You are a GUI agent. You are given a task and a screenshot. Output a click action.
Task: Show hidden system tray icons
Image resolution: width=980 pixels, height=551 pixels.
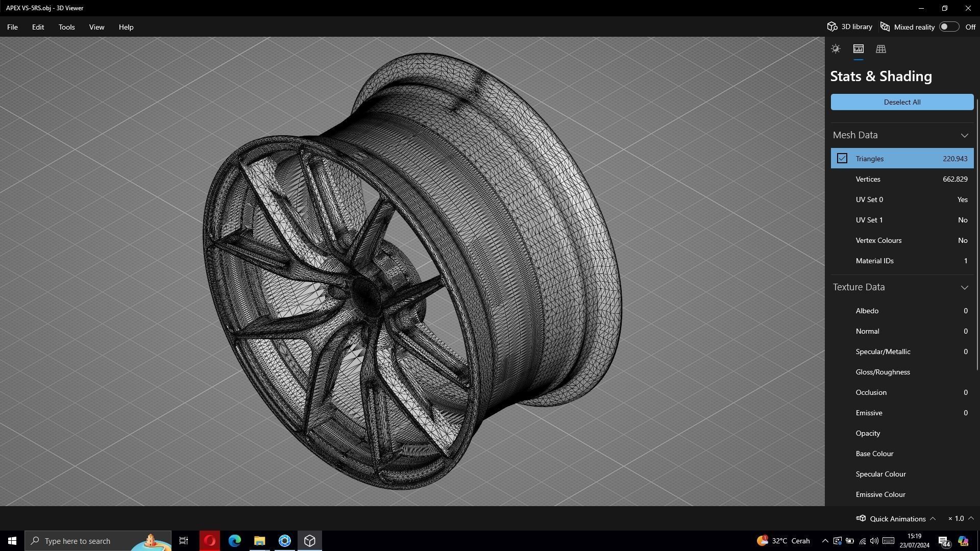[x=825, y=541]
